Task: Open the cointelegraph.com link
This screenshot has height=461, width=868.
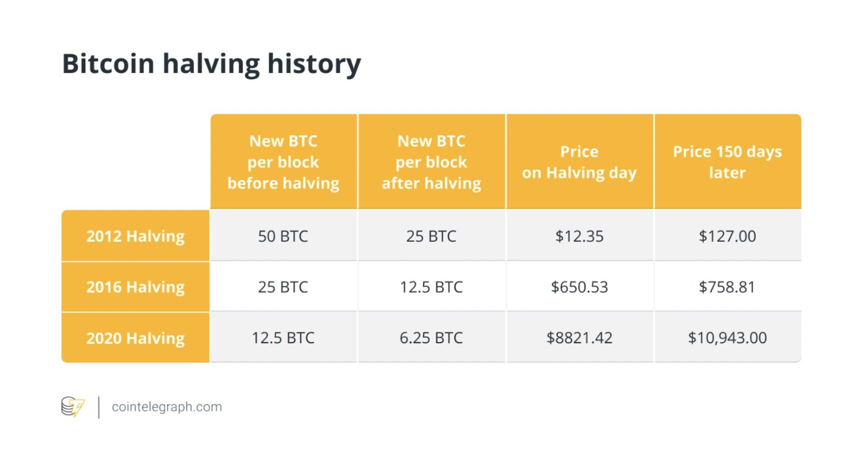Action: [x=167, y=407]
